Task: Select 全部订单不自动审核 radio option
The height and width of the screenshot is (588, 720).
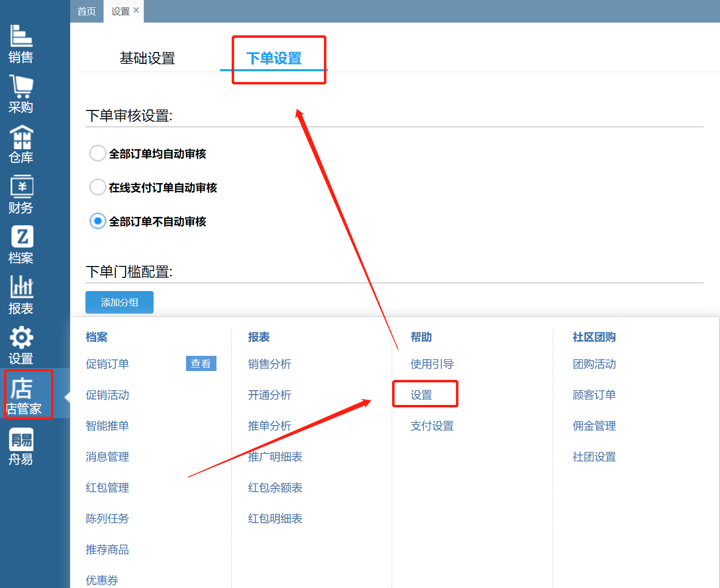Action: click(x=98, y=221)
